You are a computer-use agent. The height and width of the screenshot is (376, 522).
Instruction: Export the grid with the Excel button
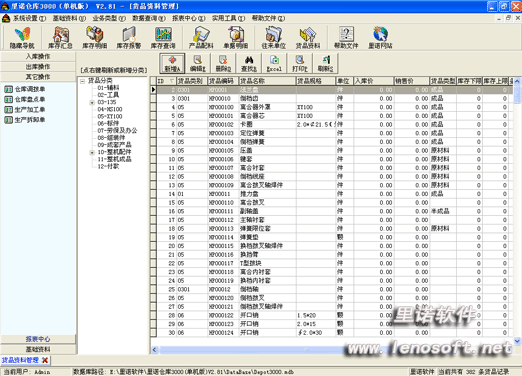tap(274, 63)
